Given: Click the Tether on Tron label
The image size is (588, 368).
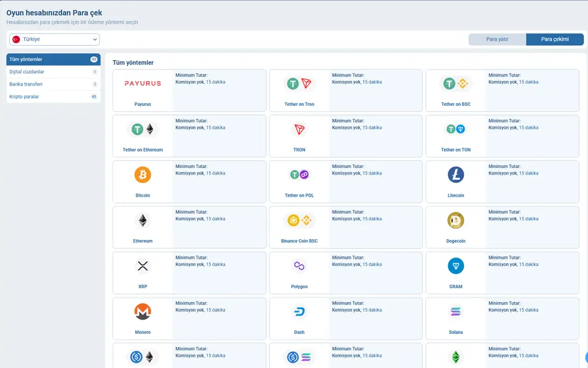Looking at the screenshot, I should (x=299, y=105).
